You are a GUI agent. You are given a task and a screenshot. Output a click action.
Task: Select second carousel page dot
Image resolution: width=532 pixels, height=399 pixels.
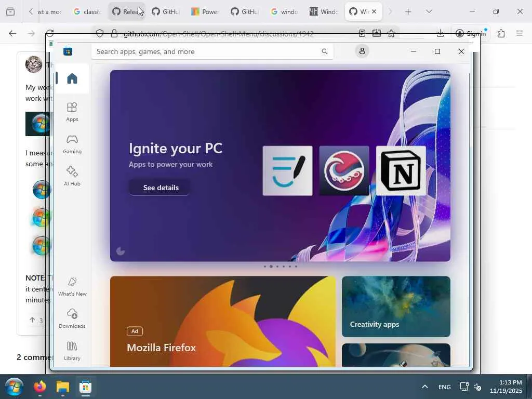[x=271, y=267]
